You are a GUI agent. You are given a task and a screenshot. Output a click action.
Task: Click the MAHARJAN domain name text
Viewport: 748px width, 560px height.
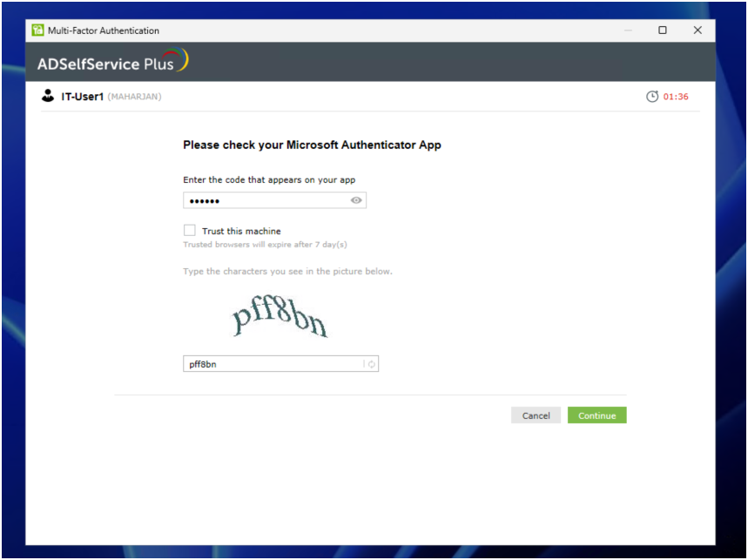click(134, 97)
